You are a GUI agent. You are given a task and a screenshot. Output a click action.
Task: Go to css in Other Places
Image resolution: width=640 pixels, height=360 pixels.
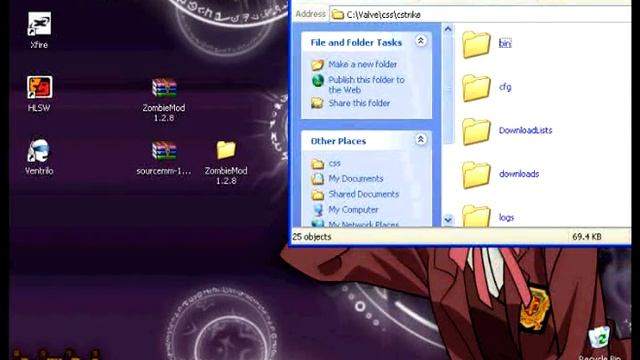click(335, 163)
